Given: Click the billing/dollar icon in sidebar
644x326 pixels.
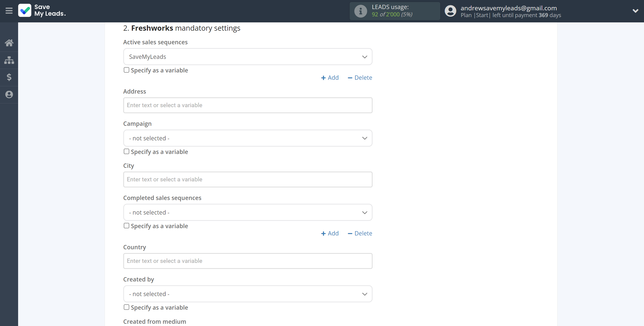Looking at the screenshot, I should pyautogui.click(x=10, y=77).
